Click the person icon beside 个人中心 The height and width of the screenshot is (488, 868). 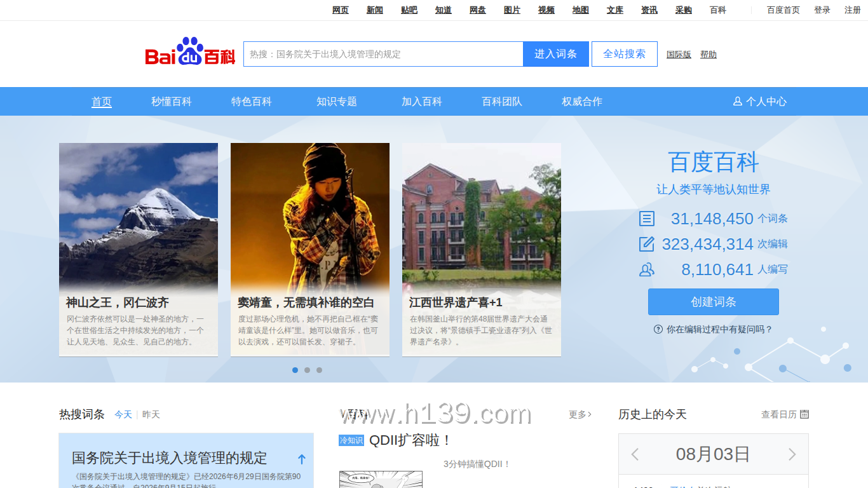[738, 101]
